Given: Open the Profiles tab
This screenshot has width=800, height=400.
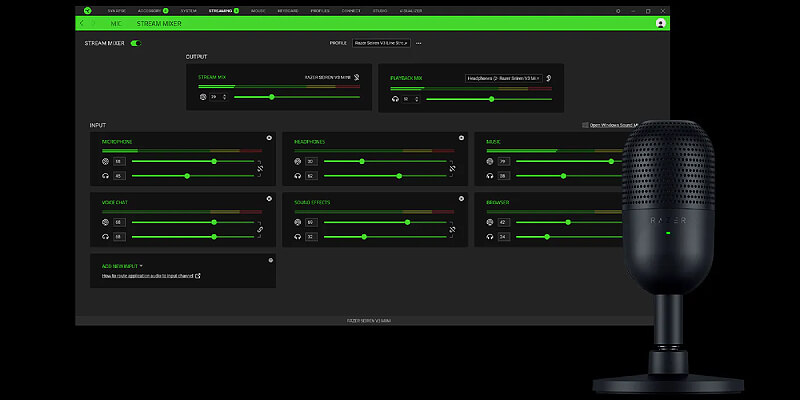Looking at the screenshot, I should coord(320,11).
